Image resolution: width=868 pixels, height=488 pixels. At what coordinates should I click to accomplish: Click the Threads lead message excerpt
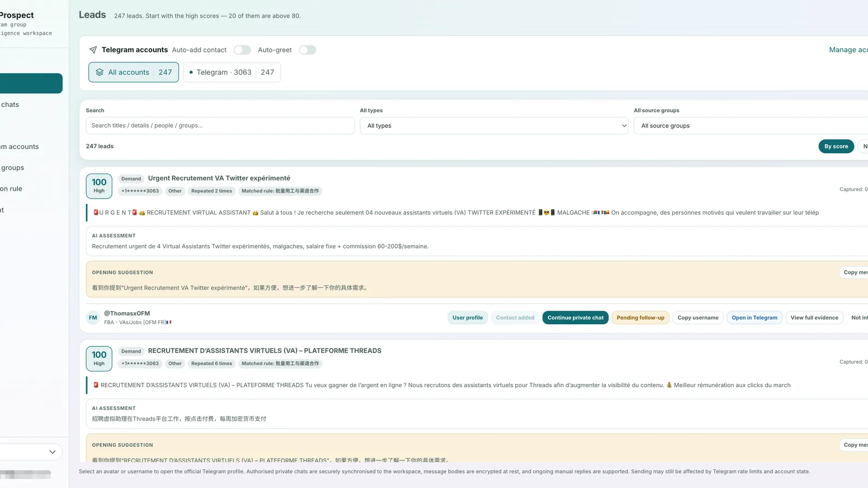(442, 385)
